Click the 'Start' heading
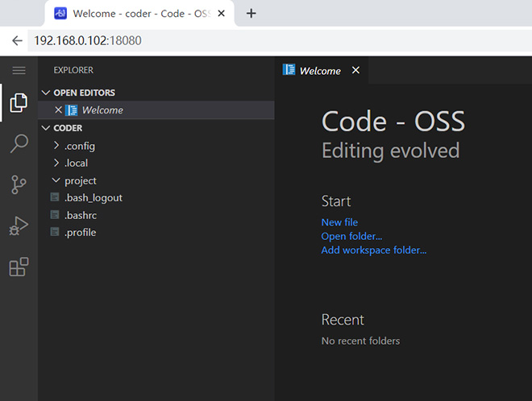Image resolution: width=532 pixels, height=401 pixels. pos(336,201)
